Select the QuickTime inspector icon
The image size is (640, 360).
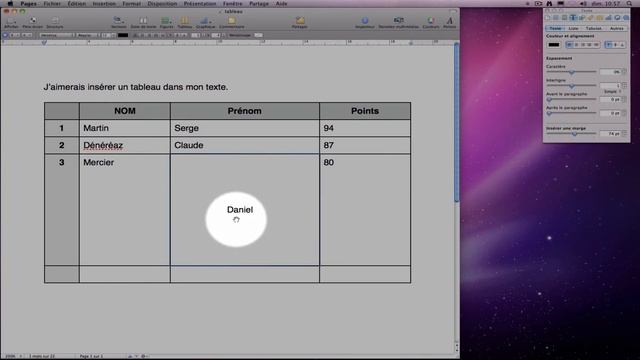click(x=626, y=18)
